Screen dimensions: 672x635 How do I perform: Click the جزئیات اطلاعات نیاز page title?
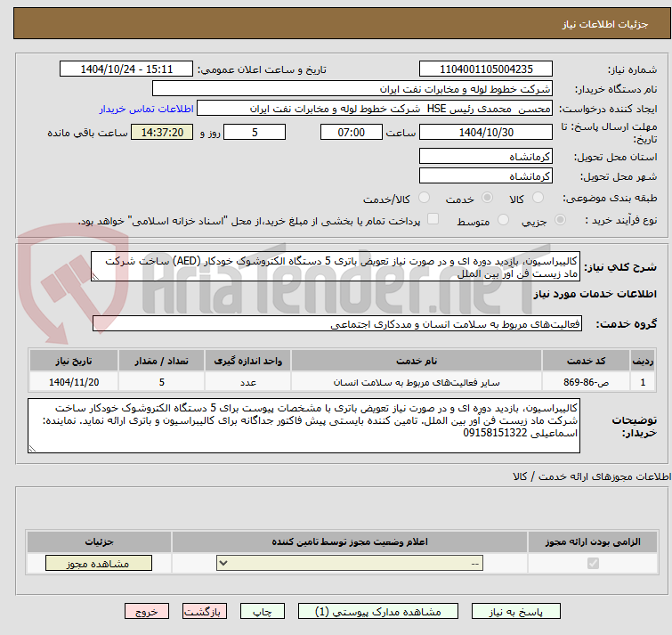click(605, 24)
